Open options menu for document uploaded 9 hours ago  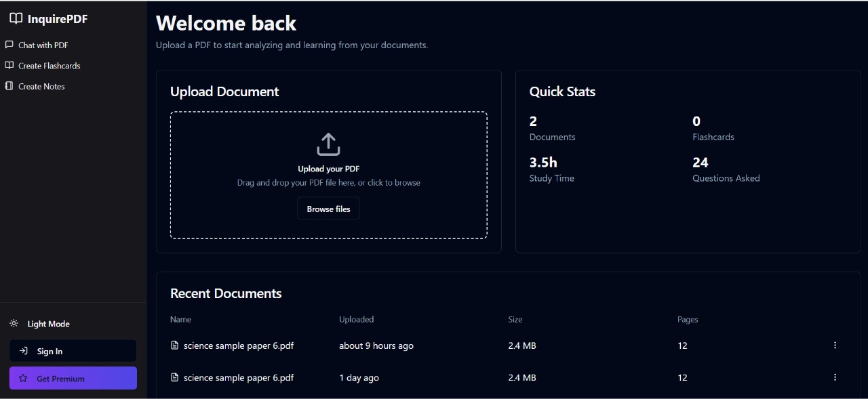(x=835, y=345)
